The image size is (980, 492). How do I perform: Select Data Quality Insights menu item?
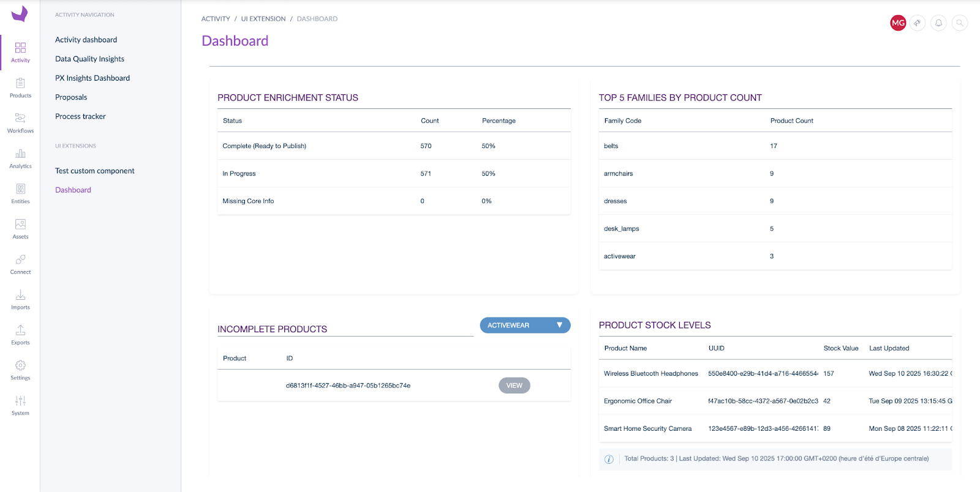pos(89,59)
